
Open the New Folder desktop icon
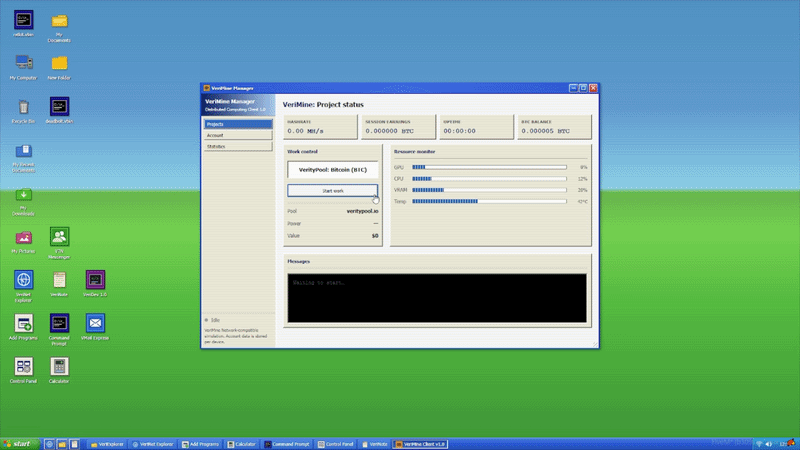point(59,63)
